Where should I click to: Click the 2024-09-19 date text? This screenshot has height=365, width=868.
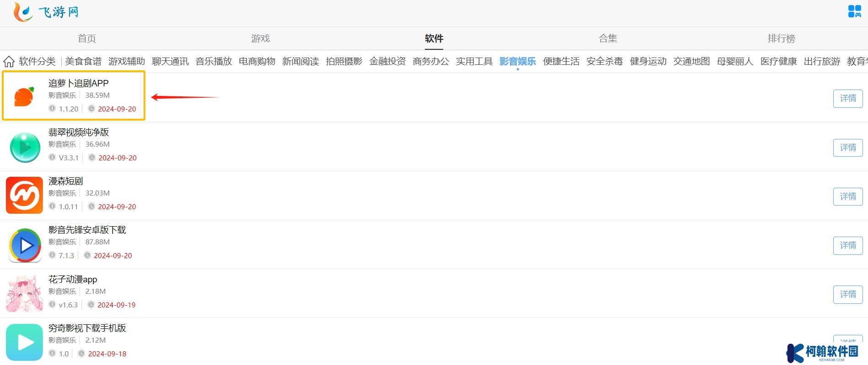click(117, 305)
